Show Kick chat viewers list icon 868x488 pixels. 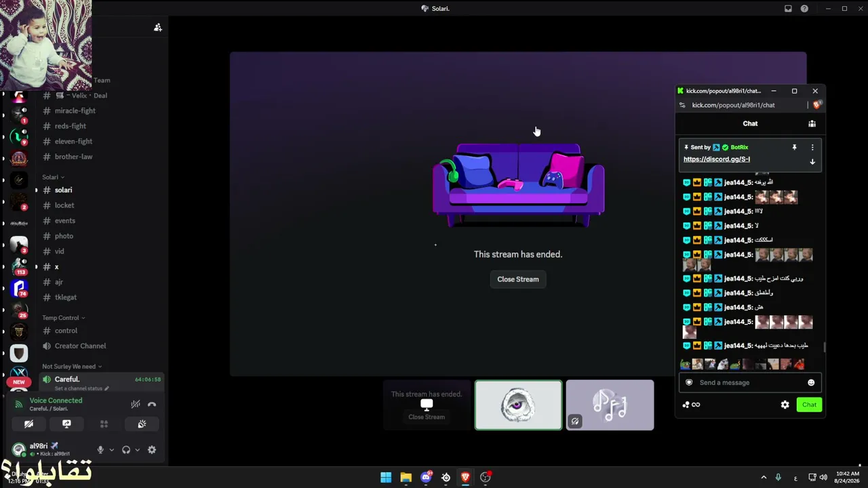click(x=812, y=123)
